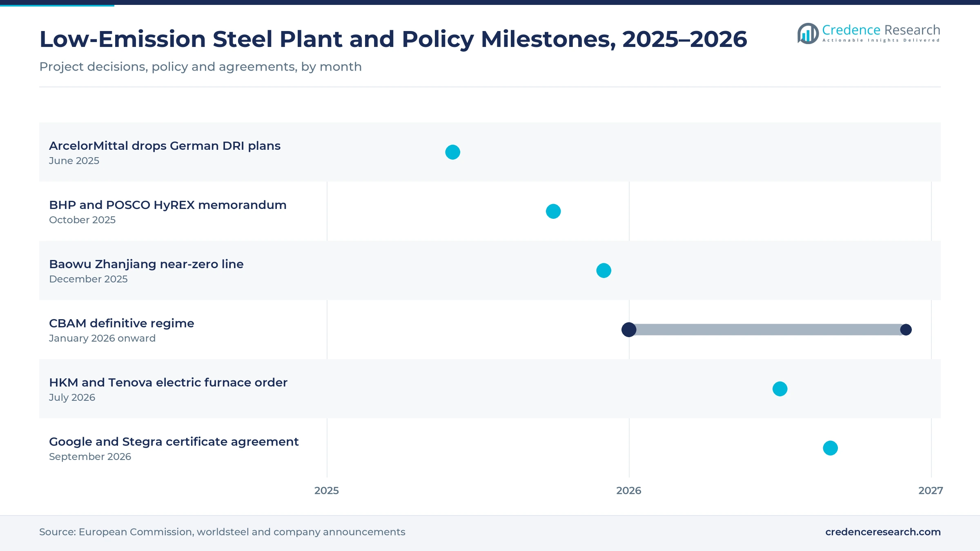The image size is (980, 551).
Task: Click the 2026 axis label
Action: coord(629,491)
